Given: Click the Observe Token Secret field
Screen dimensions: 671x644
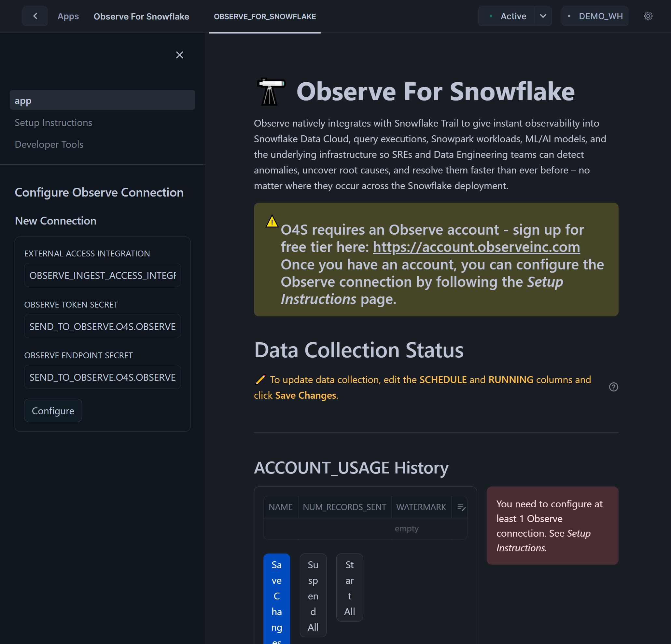Looking at the screenshot, I should [x=102, y=326].
